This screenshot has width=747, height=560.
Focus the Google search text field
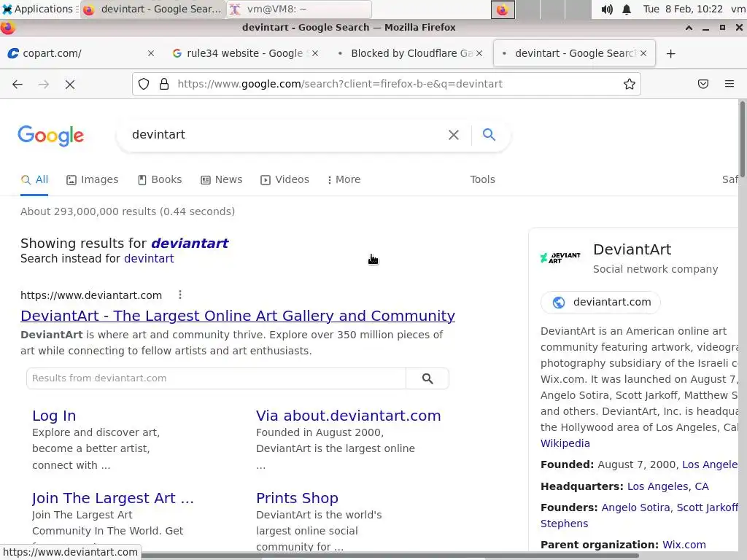(x=286, y=135)
